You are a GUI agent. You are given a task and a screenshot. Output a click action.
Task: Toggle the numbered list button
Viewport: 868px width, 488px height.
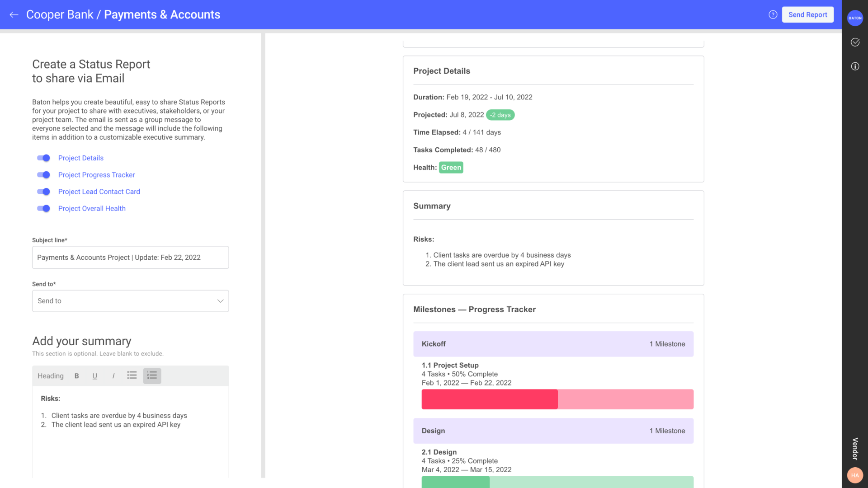[152, 375]
